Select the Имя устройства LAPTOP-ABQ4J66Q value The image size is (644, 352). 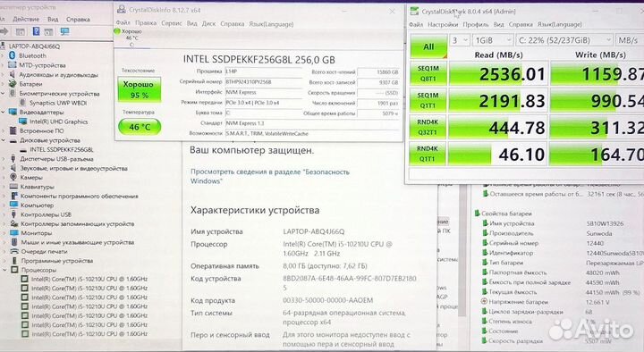point(314,231)
